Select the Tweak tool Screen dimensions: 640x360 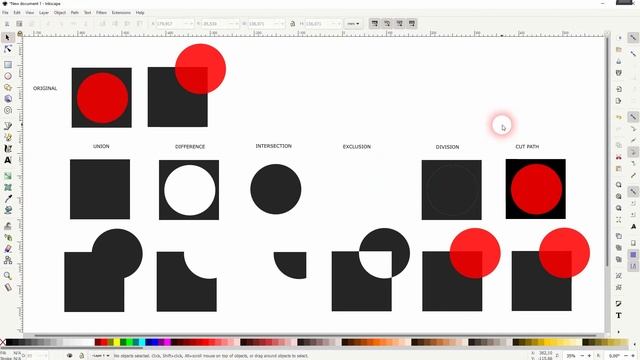pos(8,226)
